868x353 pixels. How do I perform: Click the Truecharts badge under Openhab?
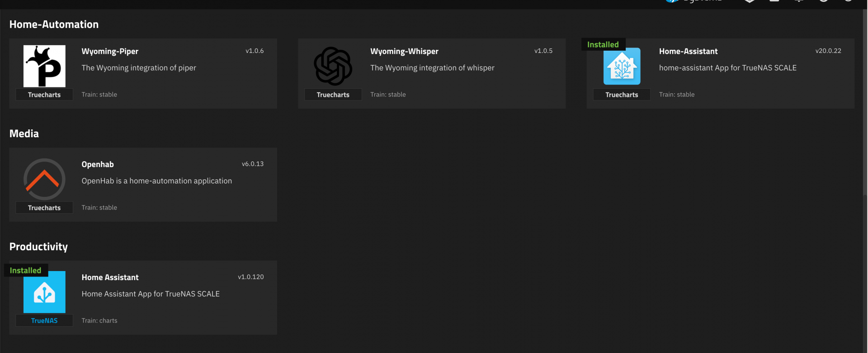44,208
